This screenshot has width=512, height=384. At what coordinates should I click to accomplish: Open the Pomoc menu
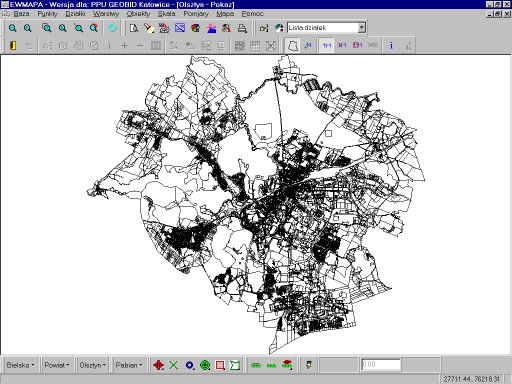point(252,14)
